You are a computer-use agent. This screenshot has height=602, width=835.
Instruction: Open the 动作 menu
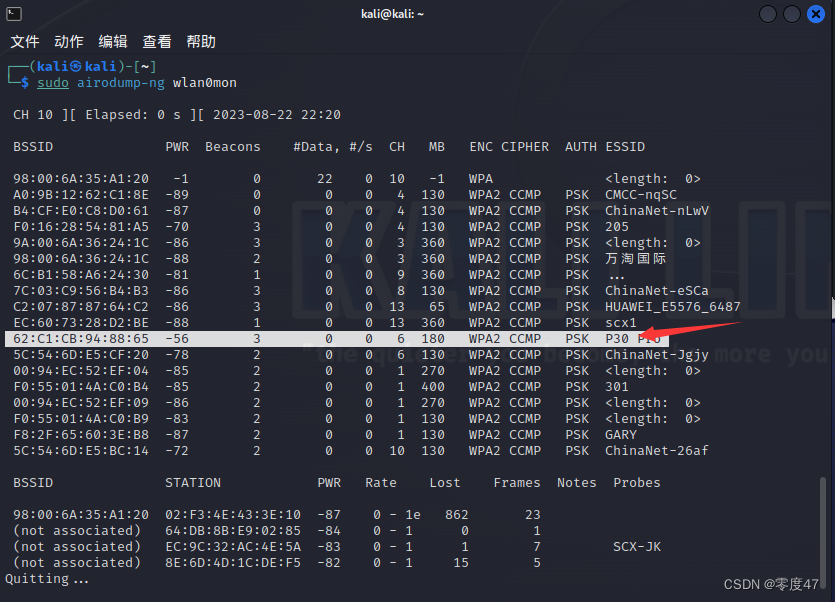coord(69,42)
